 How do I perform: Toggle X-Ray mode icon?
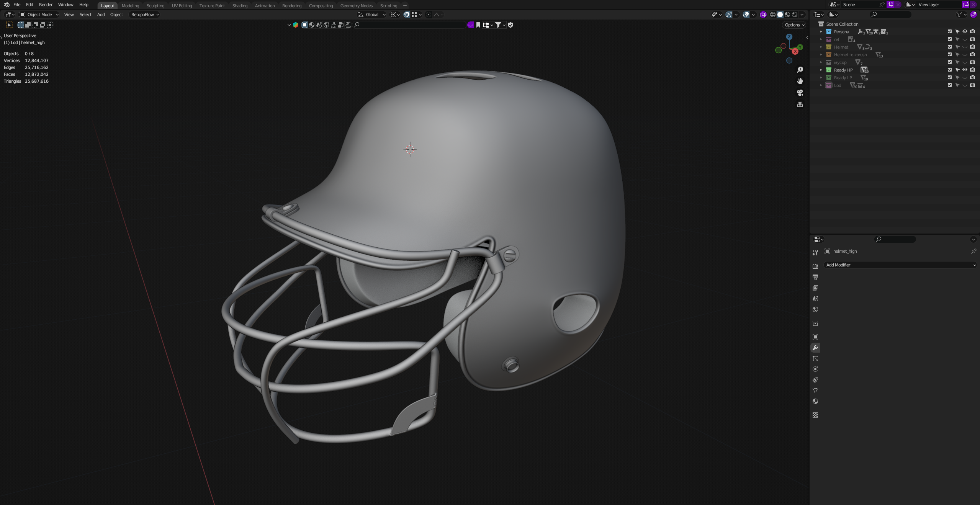pos(763,15)
